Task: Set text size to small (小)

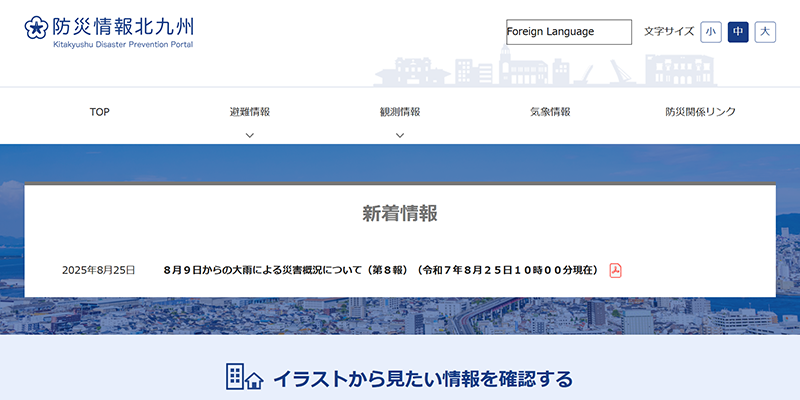Action: (711, 32)
